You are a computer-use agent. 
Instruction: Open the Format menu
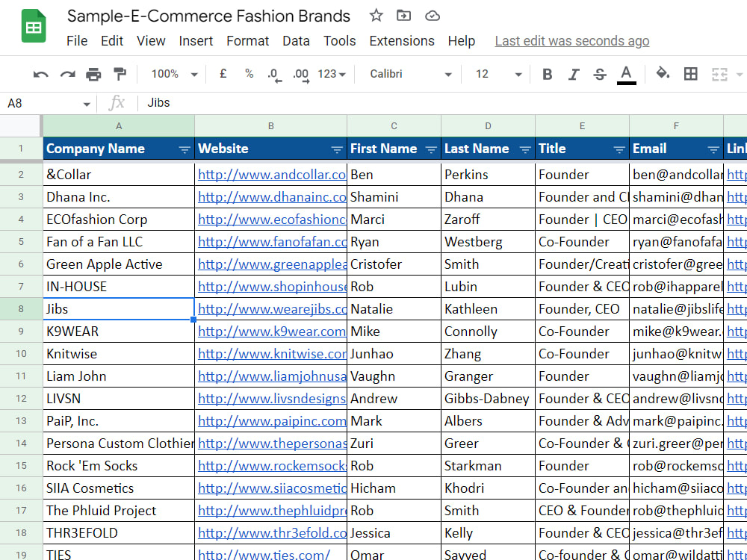248,41
